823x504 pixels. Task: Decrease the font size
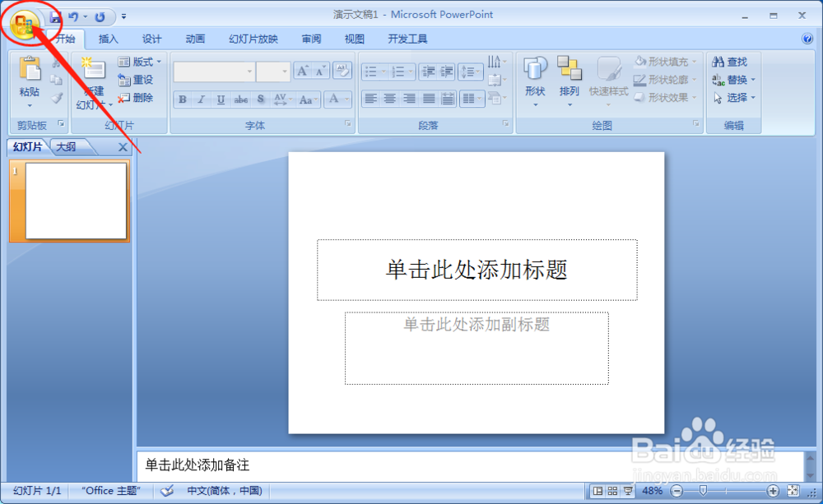click(x=320, y=71)
